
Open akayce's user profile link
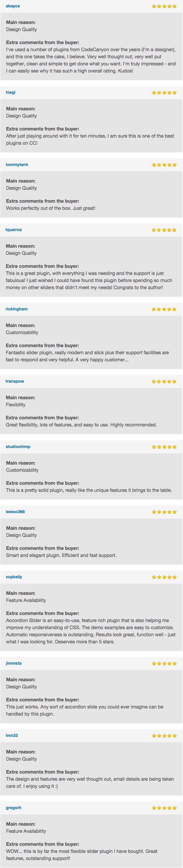point(13,6)
